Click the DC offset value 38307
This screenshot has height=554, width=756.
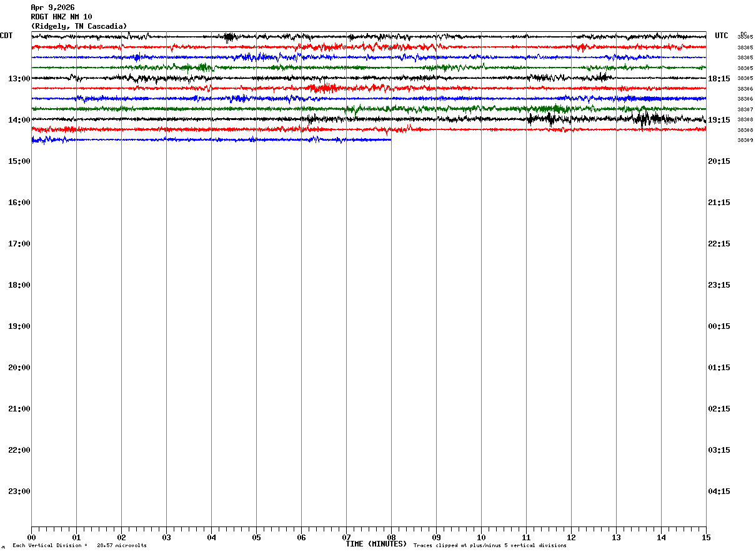pyautogui.click(x=745, y=109)
